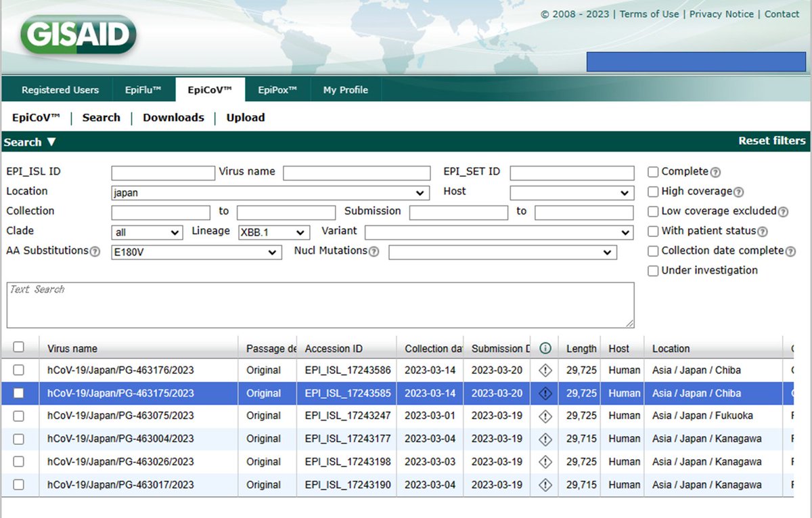Select checkbox for PG-463026 row
812x518 pixels.
point(19,462)
